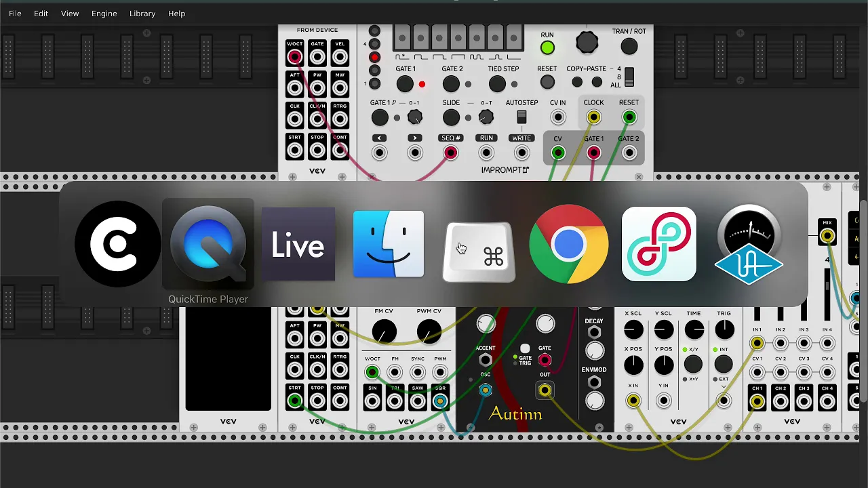Toggle the GATE 1 P probability button
This screenshot has width=868, height=488.
pyautogui.click(x=380, y=118)
